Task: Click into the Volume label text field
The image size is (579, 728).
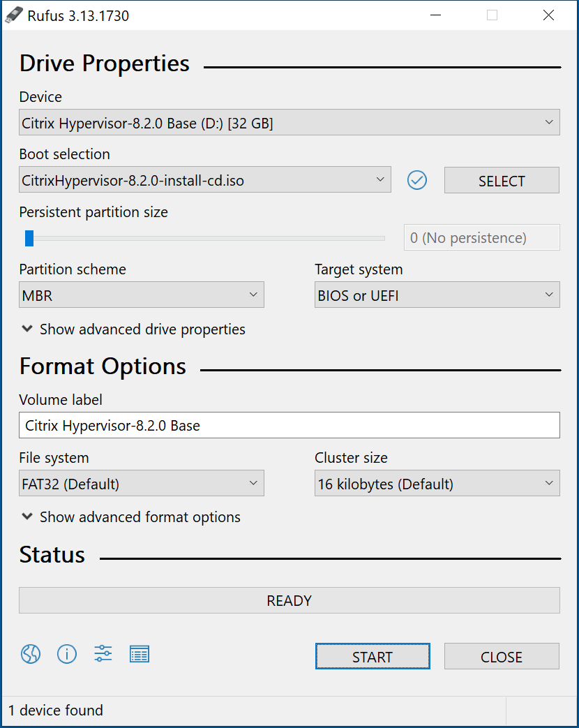Action: (289, 425)
